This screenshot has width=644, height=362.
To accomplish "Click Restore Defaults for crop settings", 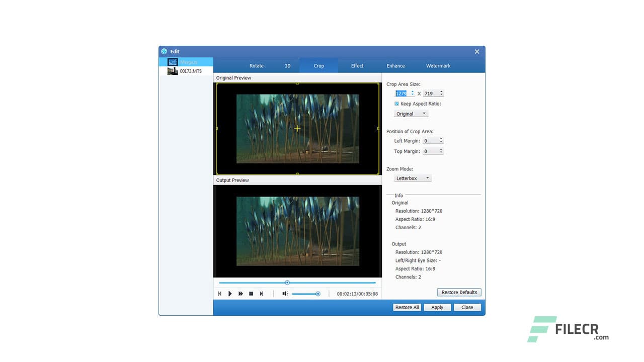I will pos(458,292).
